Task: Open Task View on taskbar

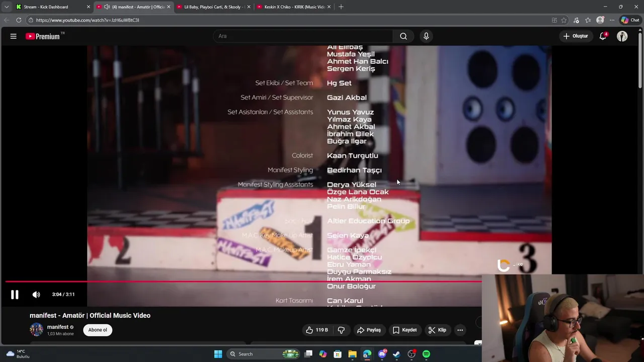Action: 308,354
